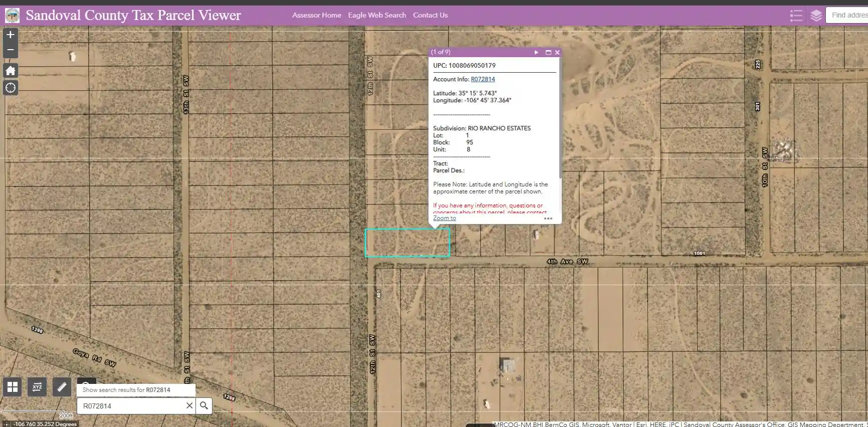Show next feature in popup
The height and width of the screenshot is (427, 868).
[x=536, y=52]
